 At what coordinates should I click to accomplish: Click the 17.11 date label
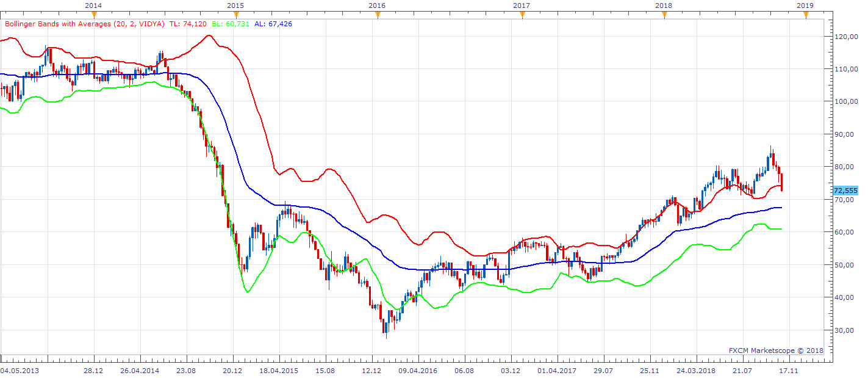pos(789,371)
